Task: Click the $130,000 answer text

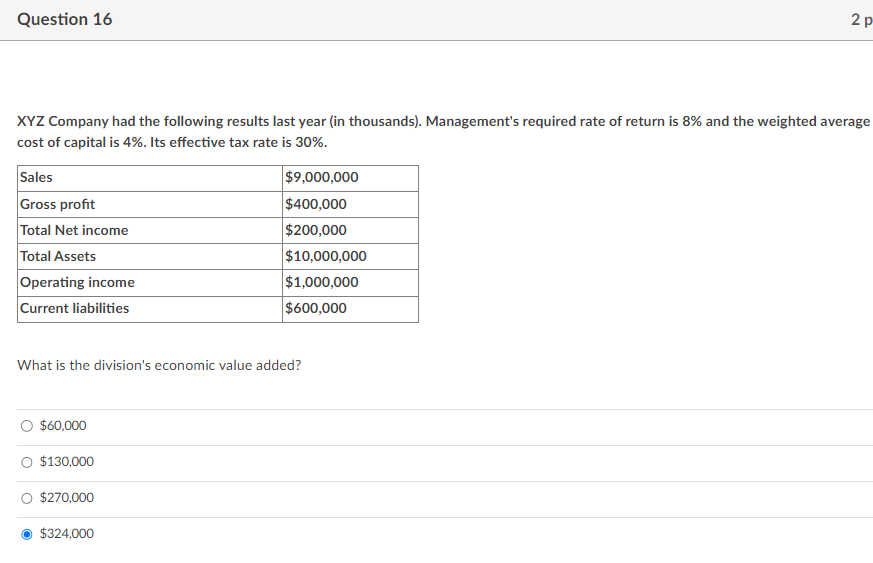Action: pos(67,462)
